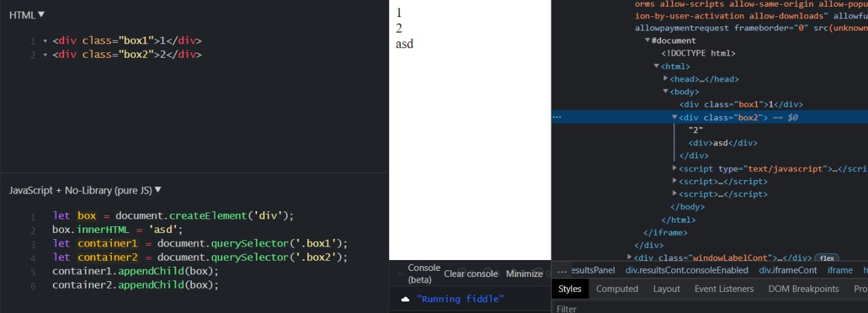Click the '1' text in result preview
The image size is (868, 313).
click(x=399, y=12)
